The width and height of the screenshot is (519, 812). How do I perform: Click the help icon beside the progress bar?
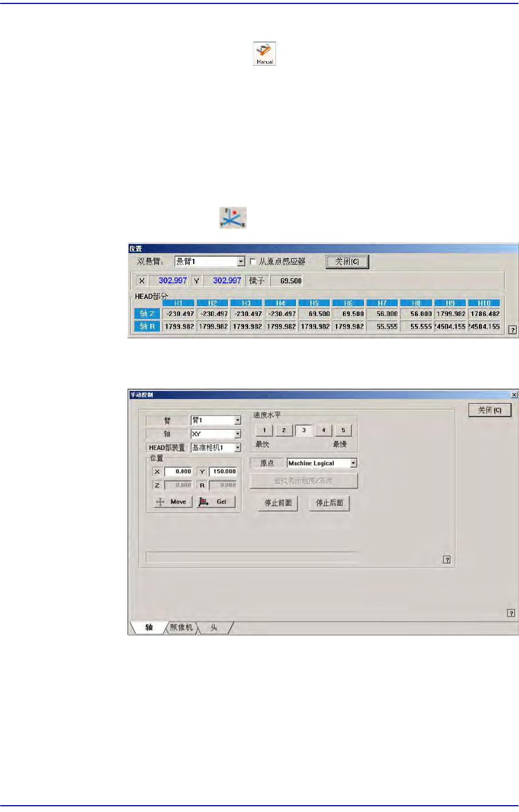[447, 559]
